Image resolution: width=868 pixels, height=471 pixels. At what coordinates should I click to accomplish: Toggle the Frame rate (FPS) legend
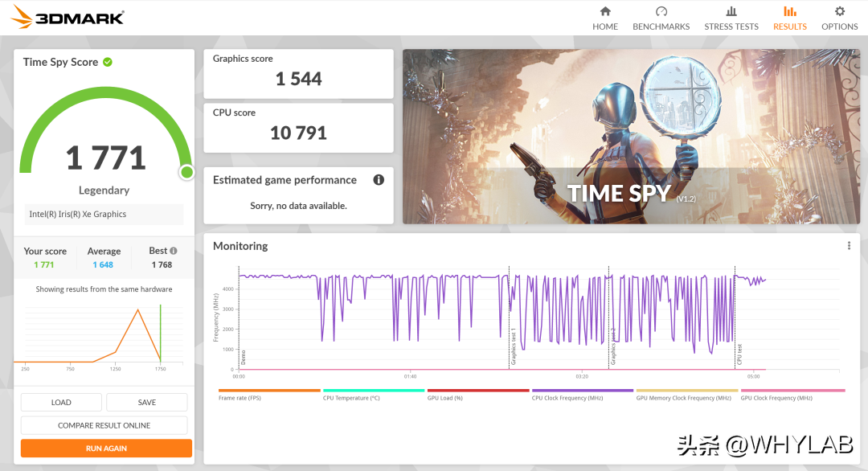coord(269,395)
